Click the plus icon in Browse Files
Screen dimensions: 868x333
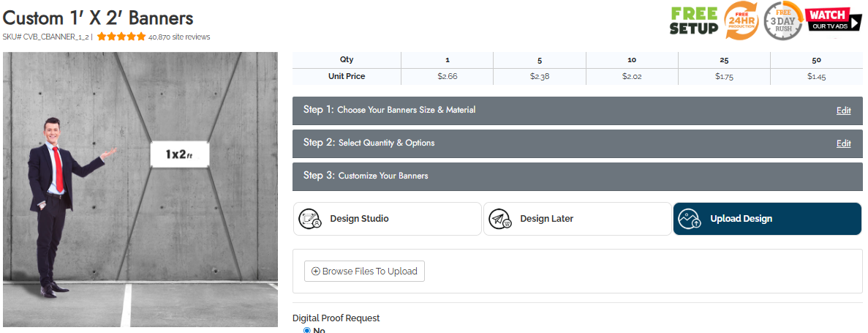[x=315, y=272]
